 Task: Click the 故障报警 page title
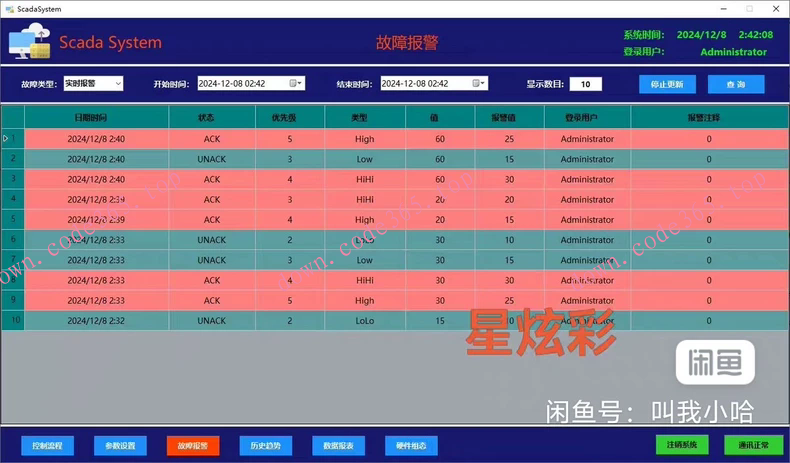pyautogui.click(x=407, y=43)
